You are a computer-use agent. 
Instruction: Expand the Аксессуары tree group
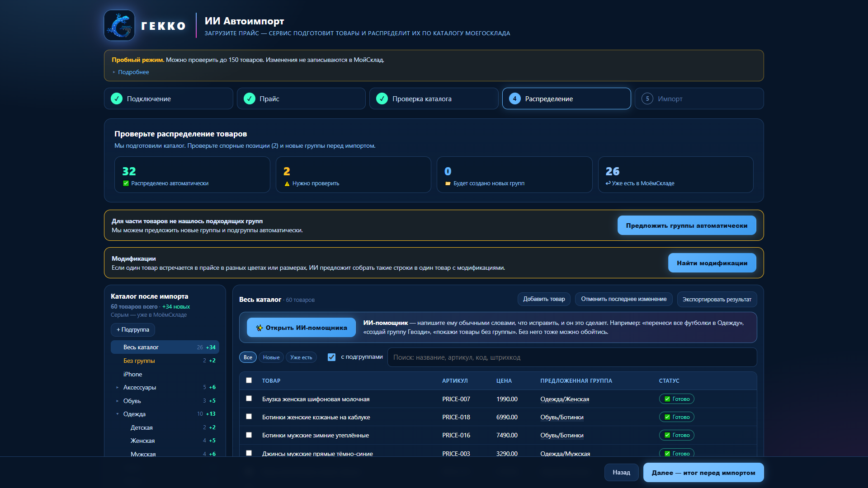117,387
